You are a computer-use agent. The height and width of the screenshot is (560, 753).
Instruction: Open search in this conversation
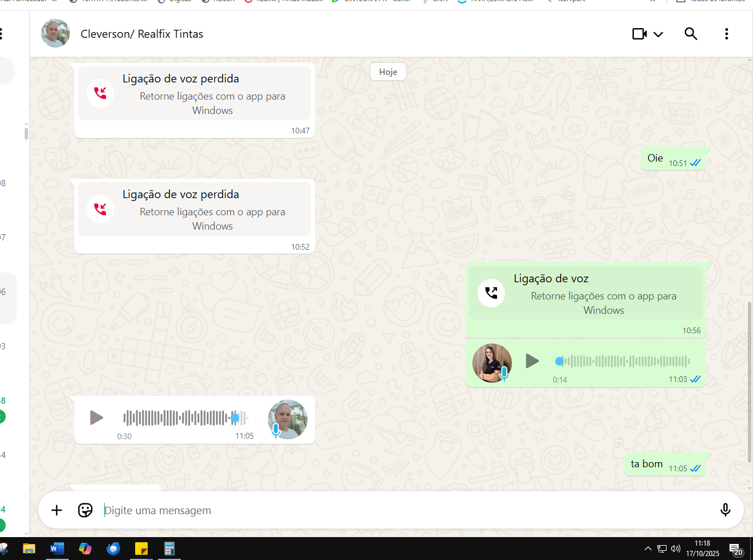point(691,34)
